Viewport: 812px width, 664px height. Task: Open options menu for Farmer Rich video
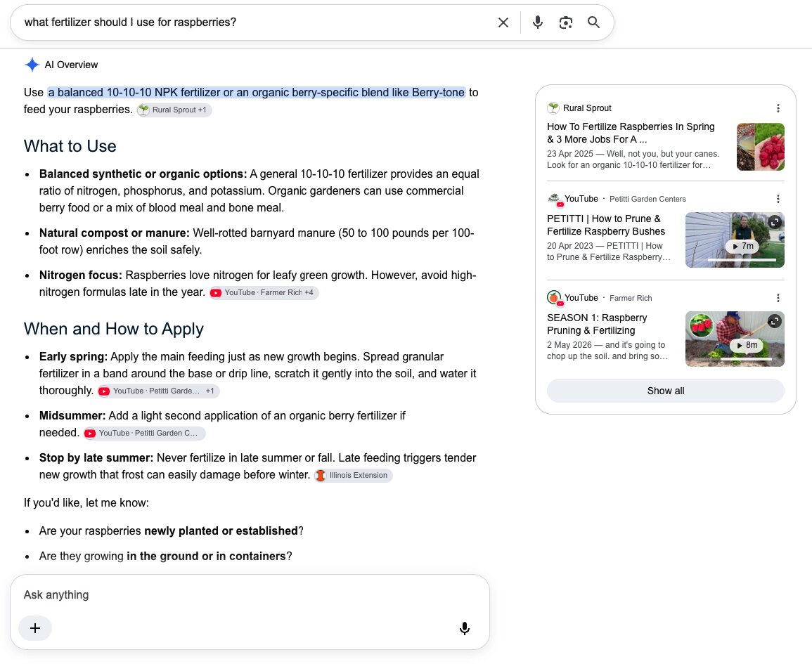[778, 298]
